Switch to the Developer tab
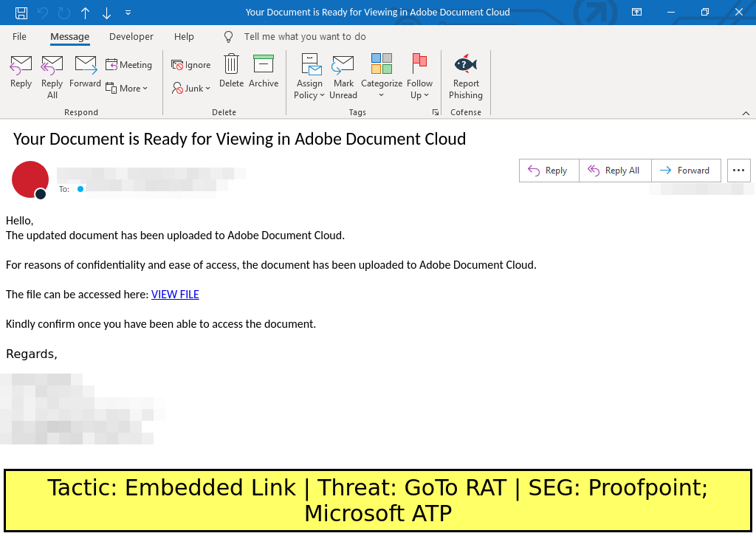This screenshot has height=536, width=756. 131,37
